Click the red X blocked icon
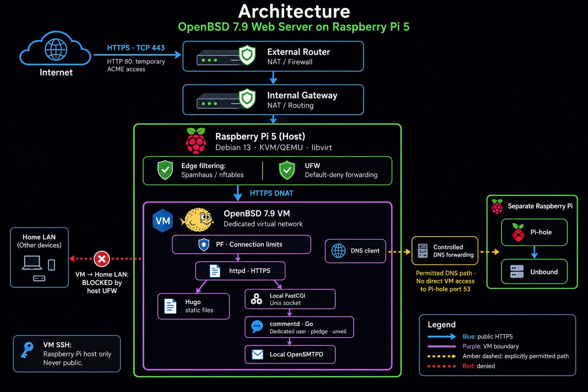The image size is (588, 392). tap(102, 259)
